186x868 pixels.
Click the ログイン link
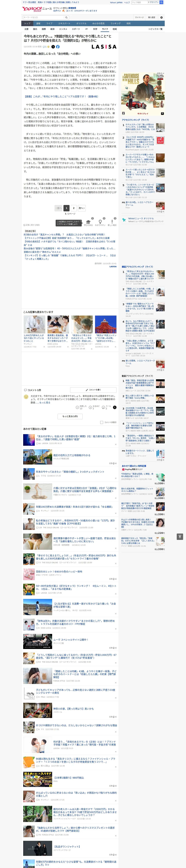(57, 11)
